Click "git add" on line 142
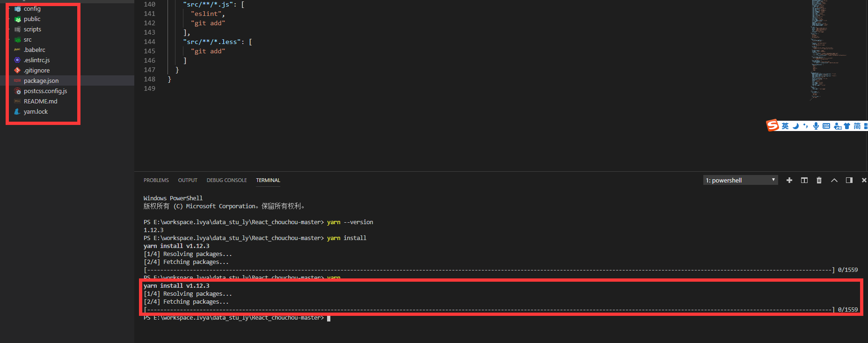Screen dimensions: 868x343 (208, 23)
